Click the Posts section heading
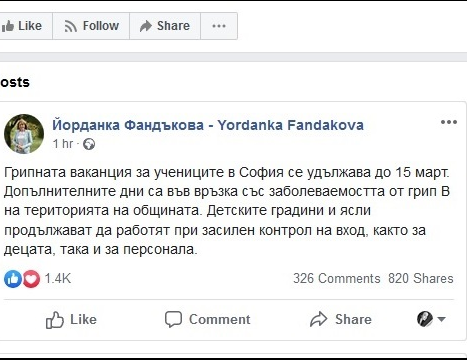This screenshot has width=467, height=360. 15,82
